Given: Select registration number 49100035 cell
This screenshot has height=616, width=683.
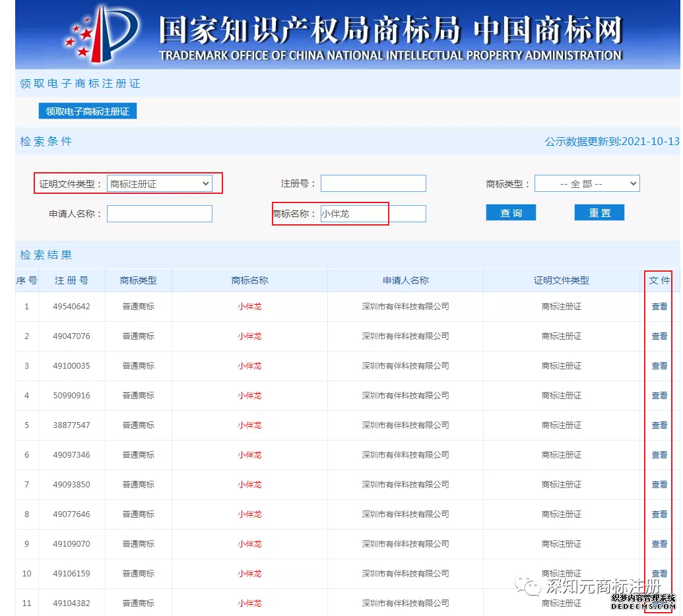Looking at the screenshot, I should pos(71,365).
